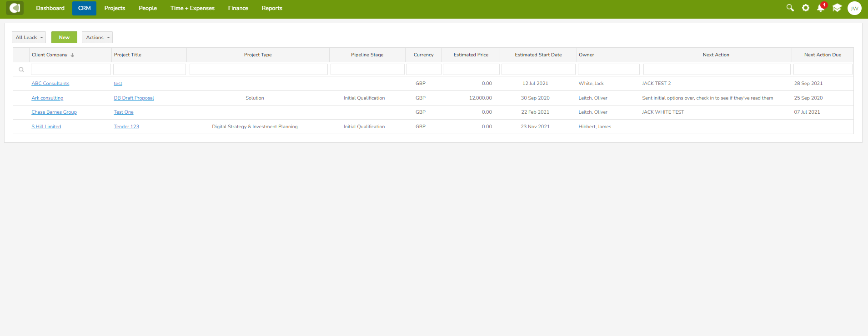The image size is (868, 336).
Task: Click Digital Strategy & Investment Planning cell
Action: click(x=255, y=127)
